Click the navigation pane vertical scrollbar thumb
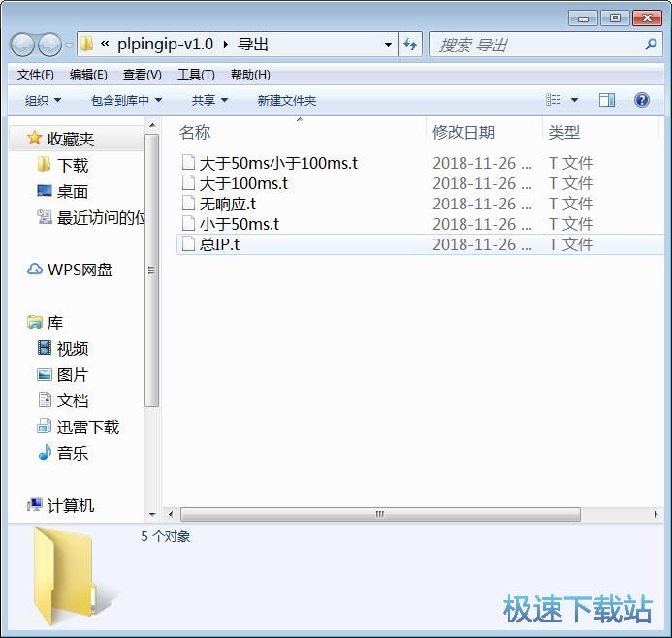Viewport: 672px width, 638px height. point(151,271)
